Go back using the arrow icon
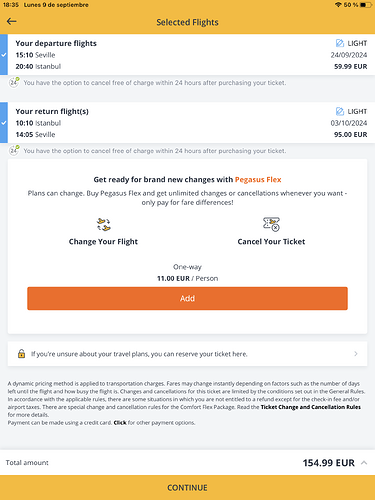 tap(12, 22)
